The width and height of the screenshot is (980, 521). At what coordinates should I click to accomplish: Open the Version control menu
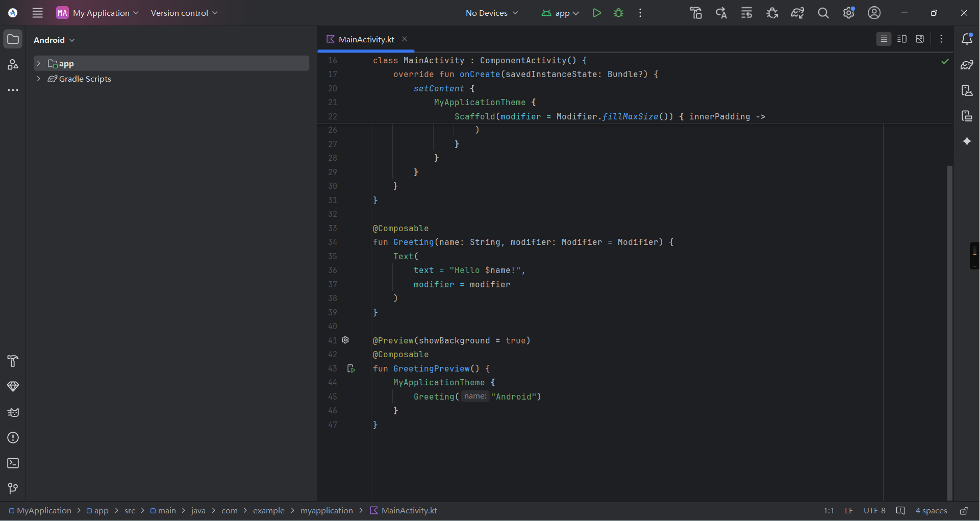click(x=184, y=13)
